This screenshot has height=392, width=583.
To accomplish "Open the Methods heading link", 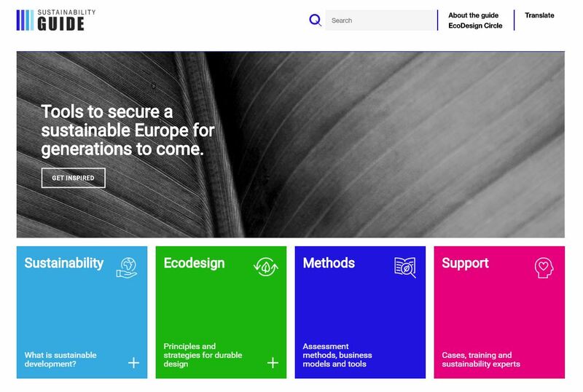I will (329, 263).
